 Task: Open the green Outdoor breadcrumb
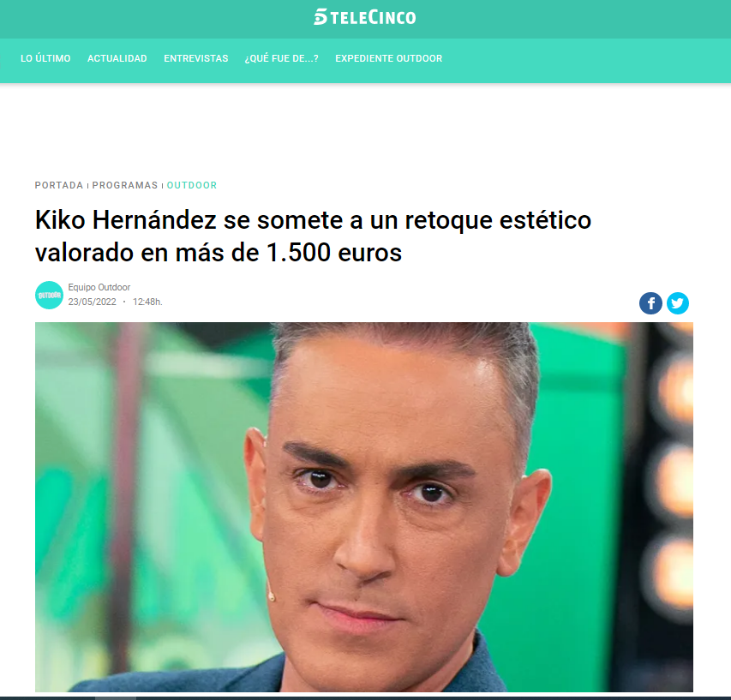click(x=192, y=185)
